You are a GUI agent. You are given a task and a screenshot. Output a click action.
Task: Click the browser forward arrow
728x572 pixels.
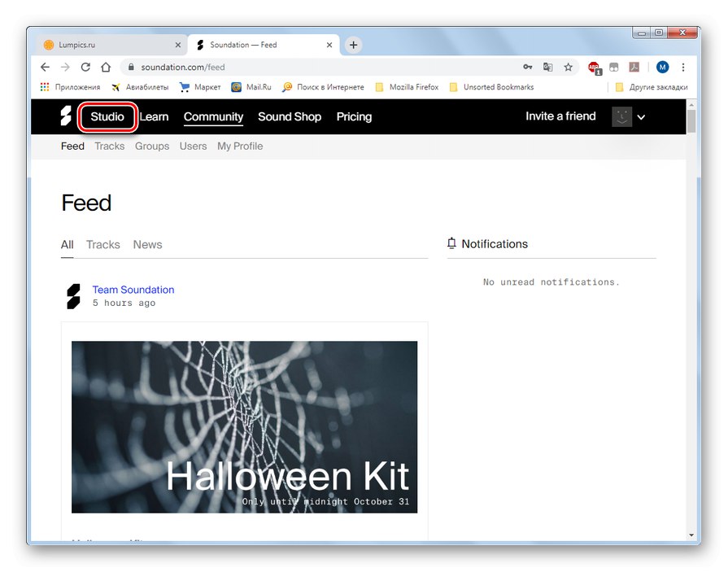coord(65,68)
